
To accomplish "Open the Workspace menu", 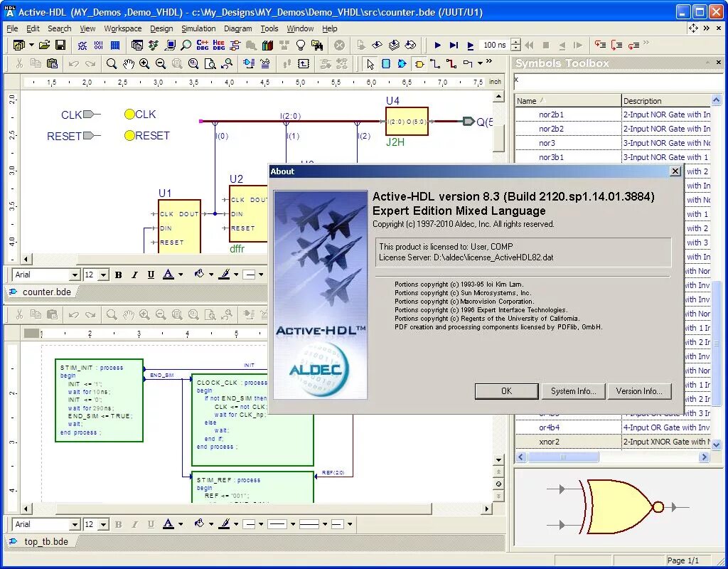I will click(x=122, y=28).
